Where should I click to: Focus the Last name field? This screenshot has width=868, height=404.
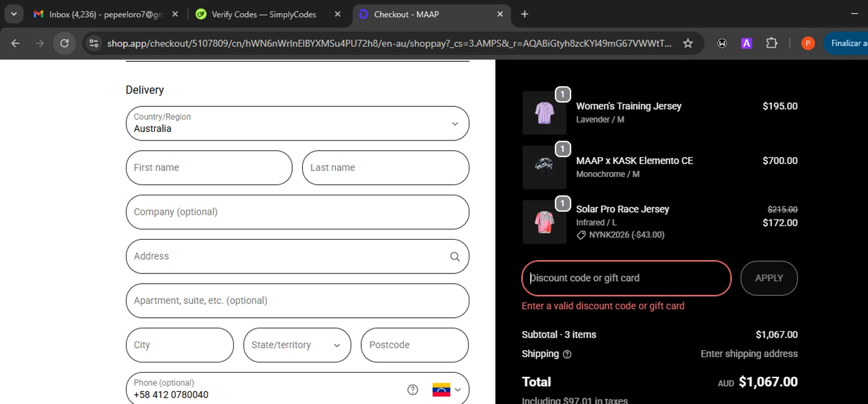pos(385,168)
